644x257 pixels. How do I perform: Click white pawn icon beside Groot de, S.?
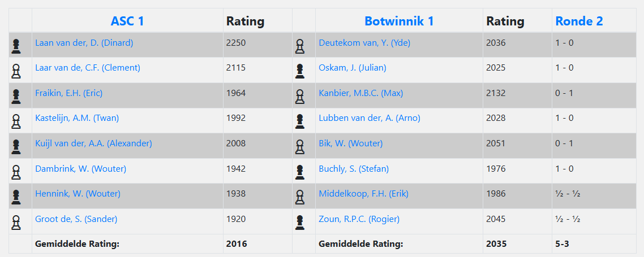click(16, 222)
